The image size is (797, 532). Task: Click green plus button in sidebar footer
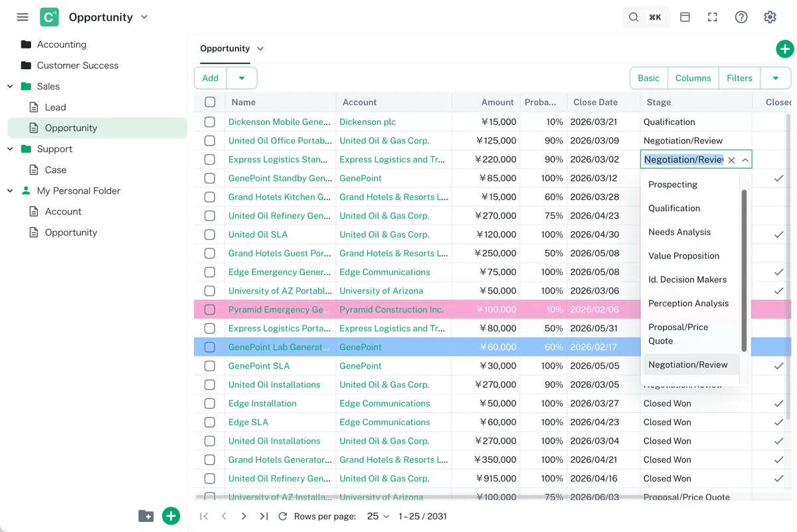[171, 516]
